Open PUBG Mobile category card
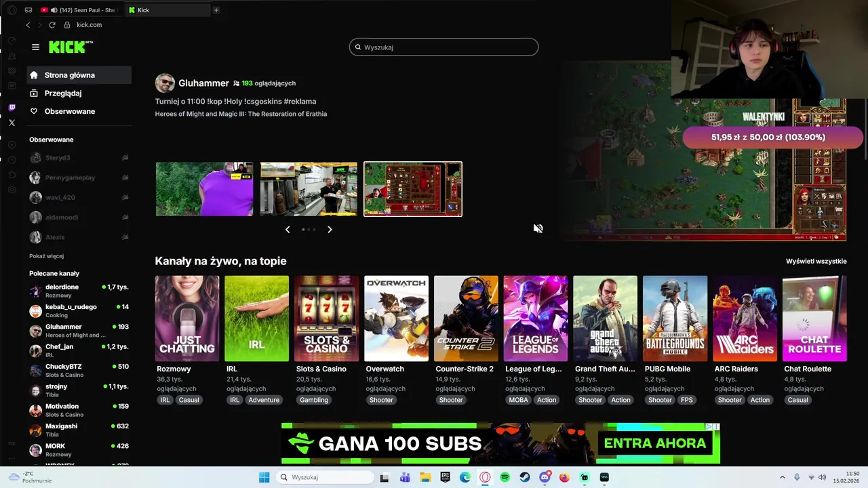 click(x=675, y=319)
